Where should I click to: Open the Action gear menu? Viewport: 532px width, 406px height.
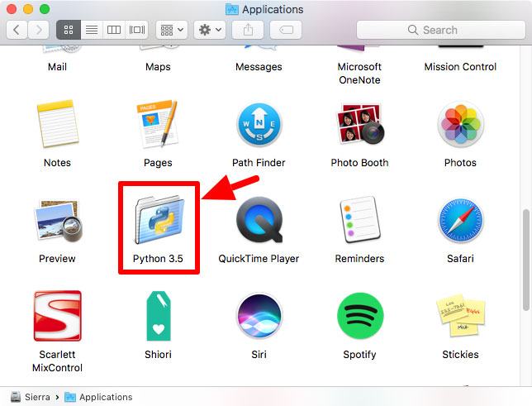click(x=210, y=30)
